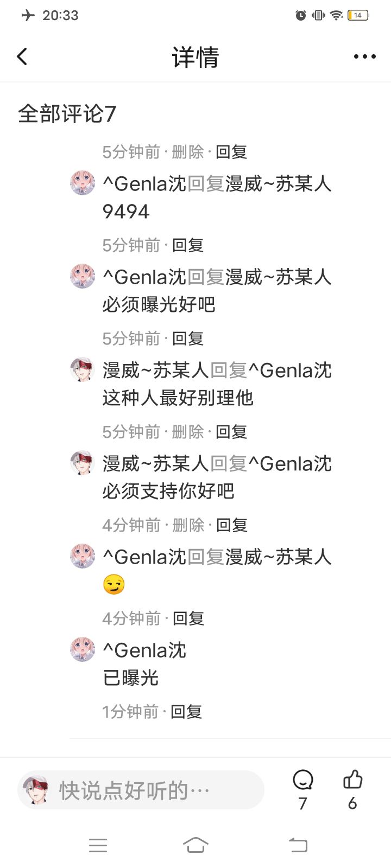This screenshot has height=868, width=391.
Task: Open ^Genla沈 avatar beside 已曝光 comment
Action: pos(83,649)
